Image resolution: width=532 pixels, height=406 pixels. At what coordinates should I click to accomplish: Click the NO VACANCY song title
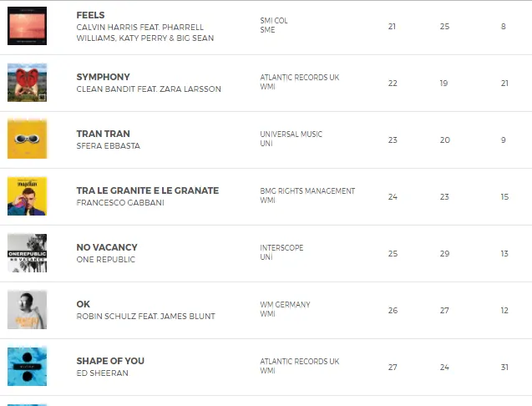tap(107, 247)
